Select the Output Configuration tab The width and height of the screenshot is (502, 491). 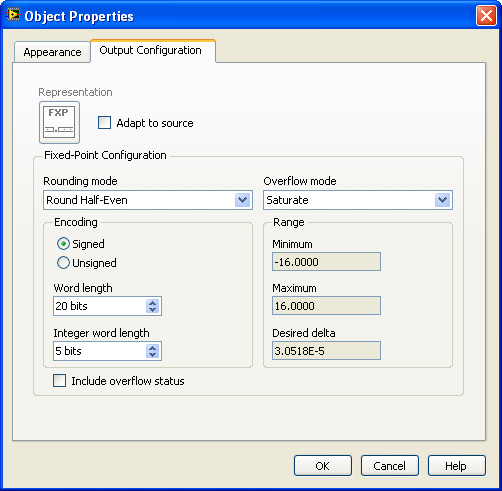pos(153,51)
